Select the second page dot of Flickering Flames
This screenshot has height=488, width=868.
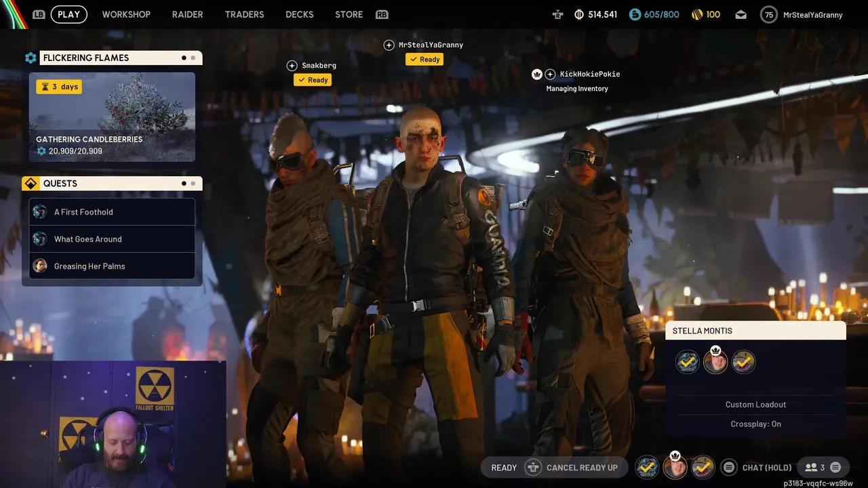tap(193, 58)
